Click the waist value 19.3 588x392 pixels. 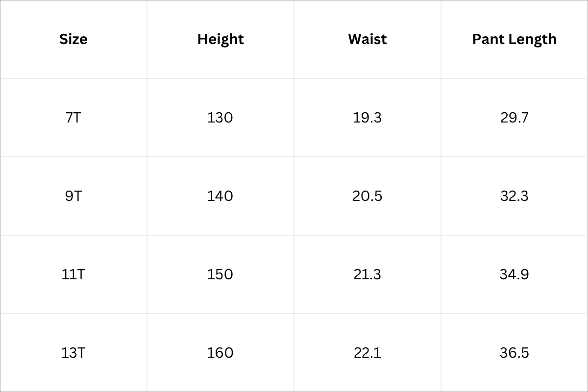pos(367,118)
